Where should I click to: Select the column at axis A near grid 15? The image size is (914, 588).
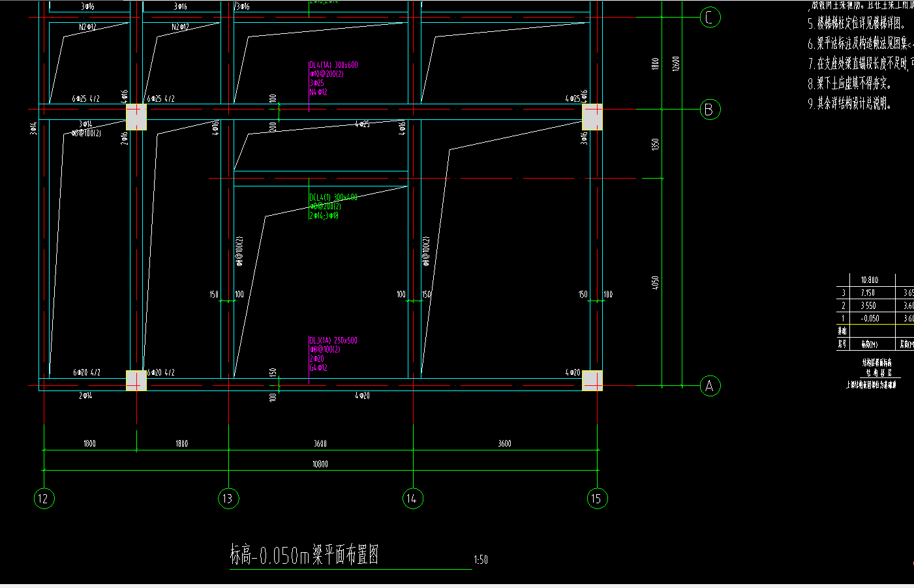tap(592, 381)
